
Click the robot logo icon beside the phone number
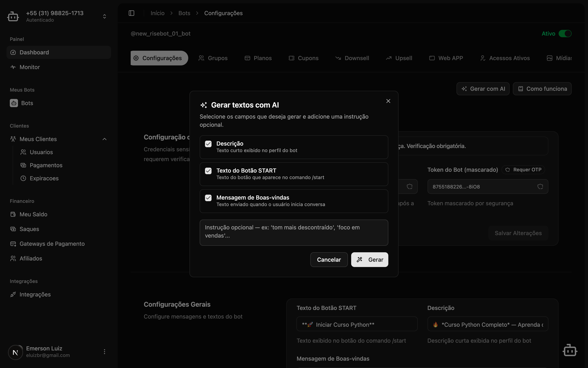tap(13, 16)
